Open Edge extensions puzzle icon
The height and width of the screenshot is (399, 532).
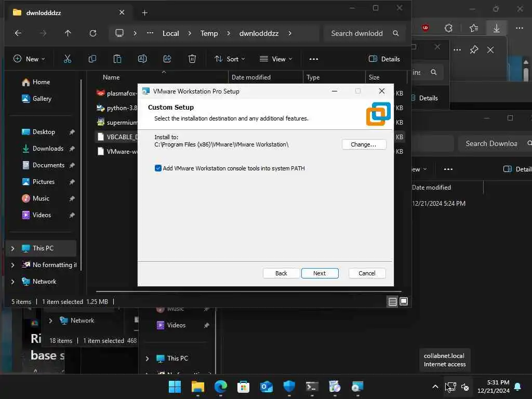click(448, 28)
